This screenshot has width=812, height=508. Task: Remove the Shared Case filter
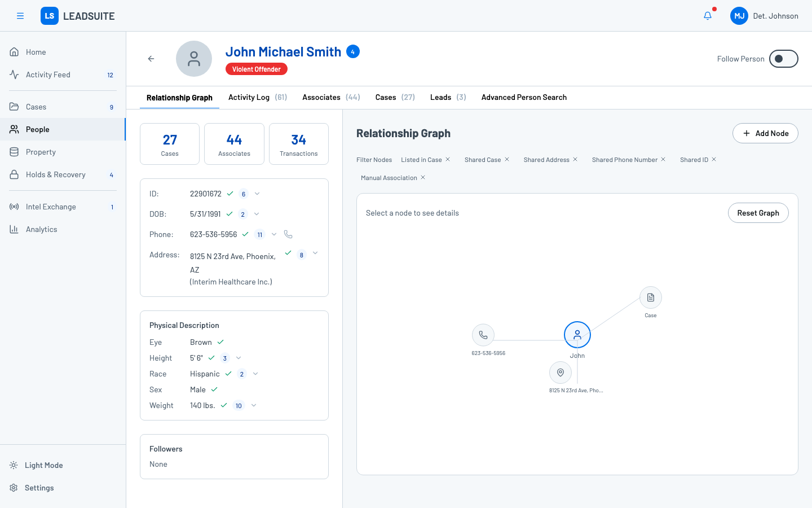click(507, 160)
